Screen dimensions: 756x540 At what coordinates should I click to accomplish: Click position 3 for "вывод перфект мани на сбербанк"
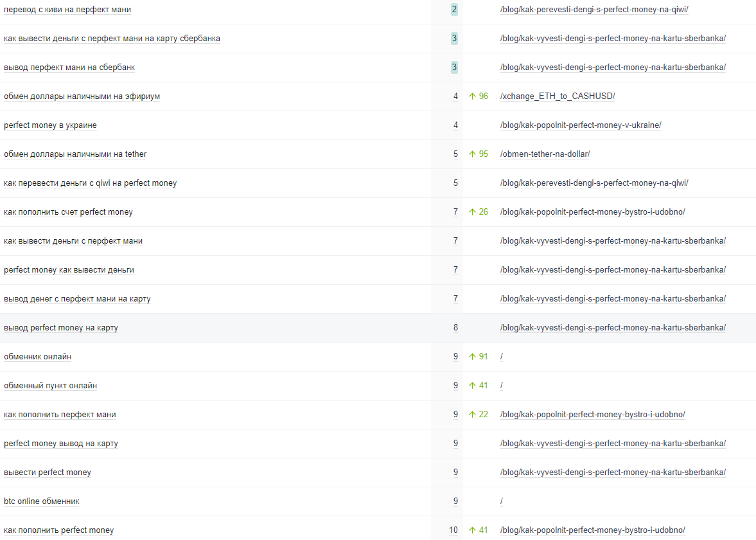point(454,67)
